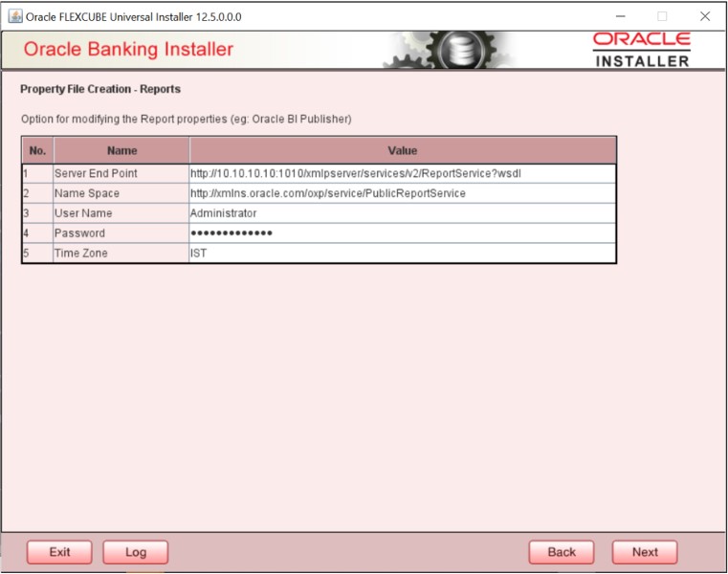728x574 pixels.
Task: Click 'Property File Creation - Reports' heading
Action: [x=100, y=89]
